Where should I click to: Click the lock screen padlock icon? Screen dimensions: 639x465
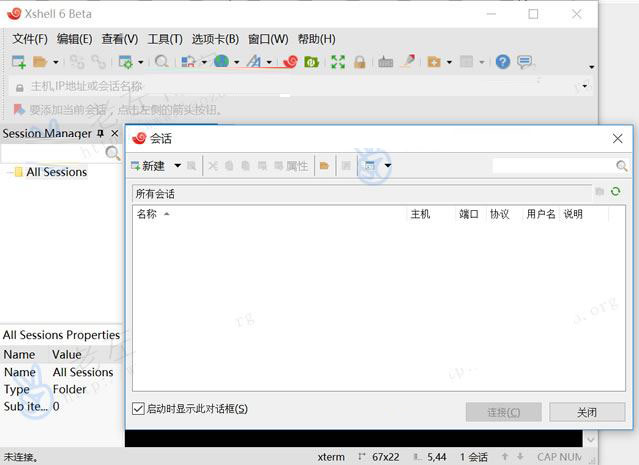point(359,62)
